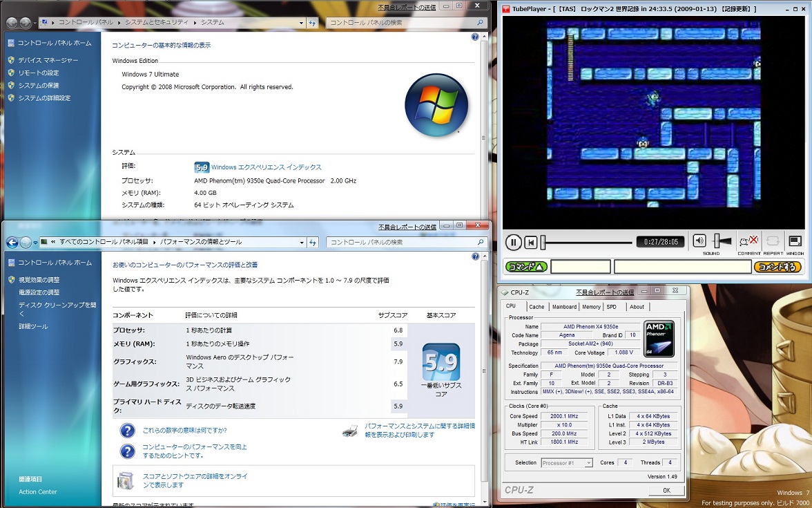Open the これらの数字の意味は何ですか? help link
812x508 pixels.
tap(184, 430)
